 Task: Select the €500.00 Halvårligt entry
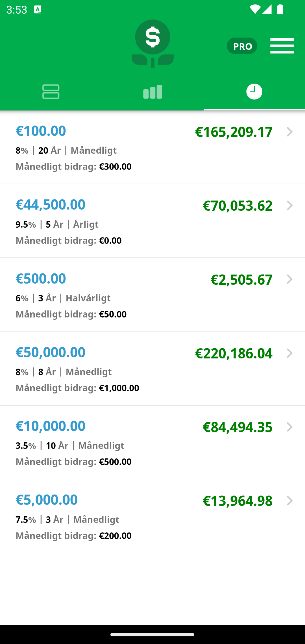[152, 295]
